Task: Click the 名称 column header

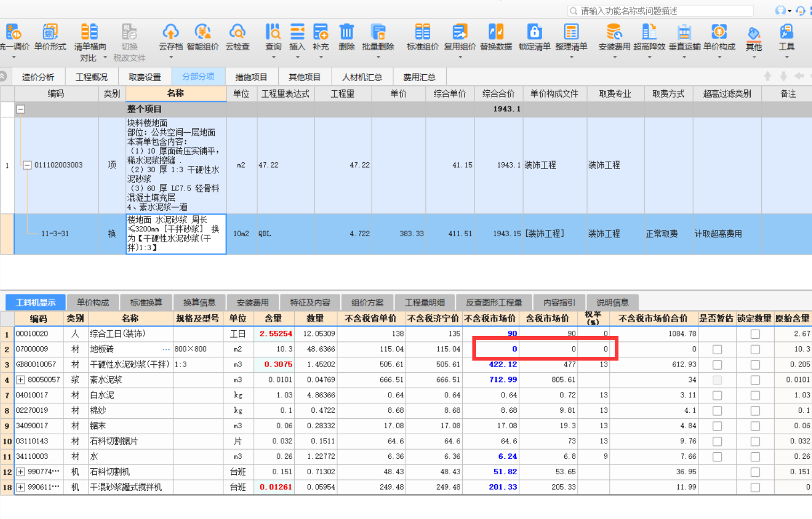Action: coord(175,93)
